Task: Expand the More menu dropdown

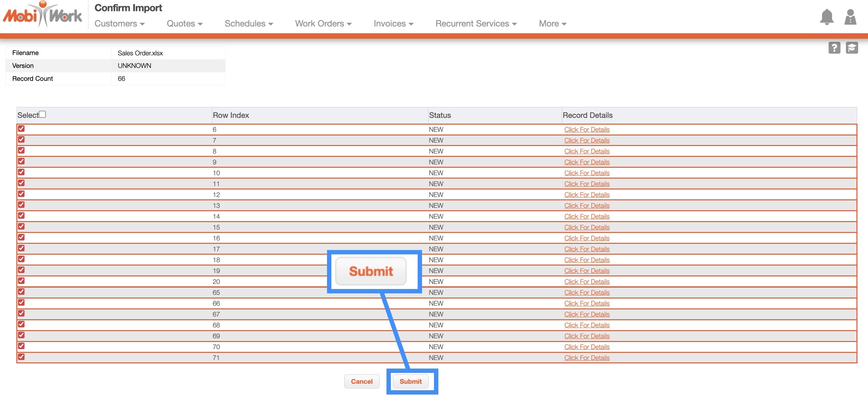Action: (x=553, y=24)
